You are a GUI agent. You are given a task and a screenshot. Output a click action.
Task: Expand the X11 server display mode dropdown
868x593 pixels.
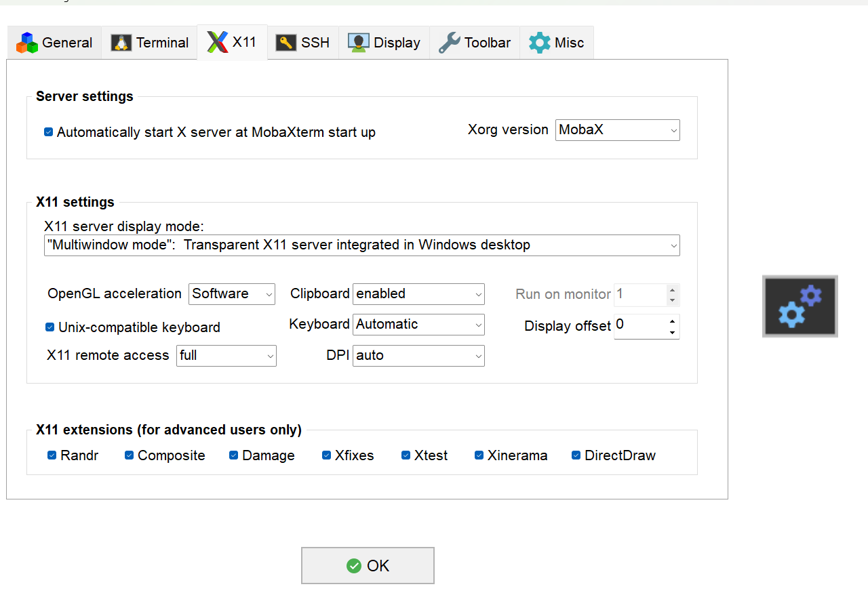point(362,245)
